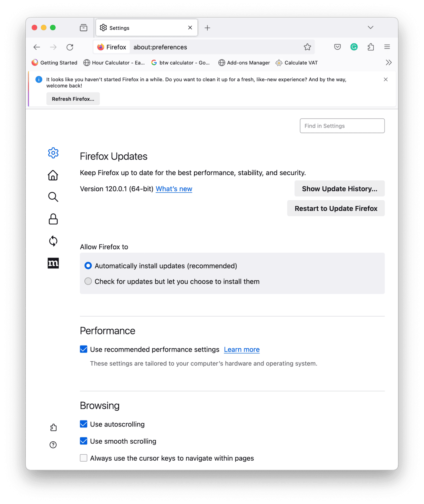The width and height of the screenshot is (424, 504).
Task: Enable Always use cursor keys checkbox
Action: pyautogui.click(x=84, y=458)
